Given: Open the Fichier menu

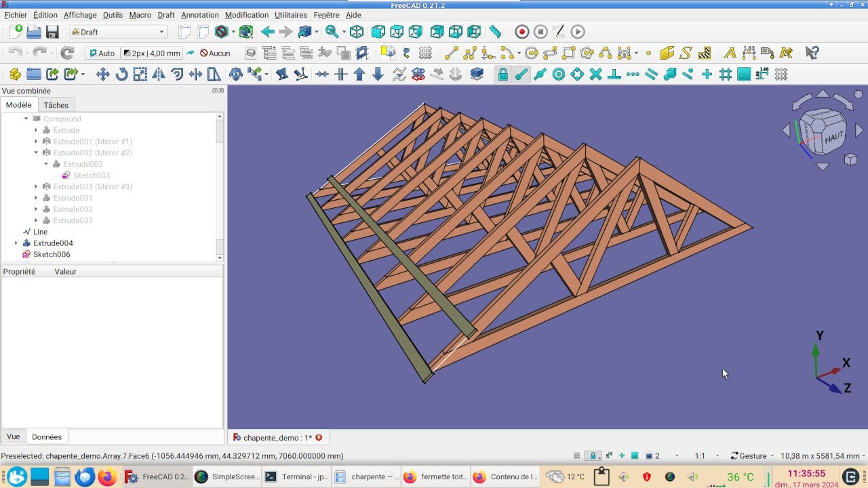Looking at the screenshot, I should pos(16,15).
